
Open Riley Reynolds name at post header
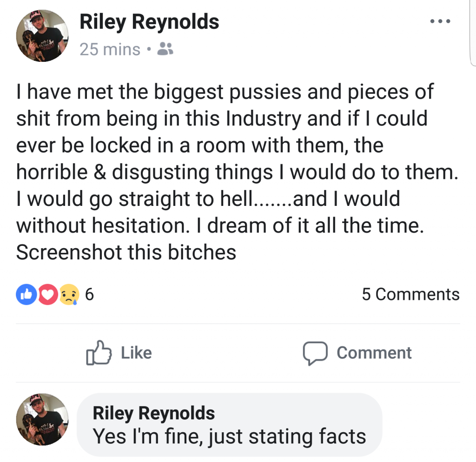tap(149, 22)
